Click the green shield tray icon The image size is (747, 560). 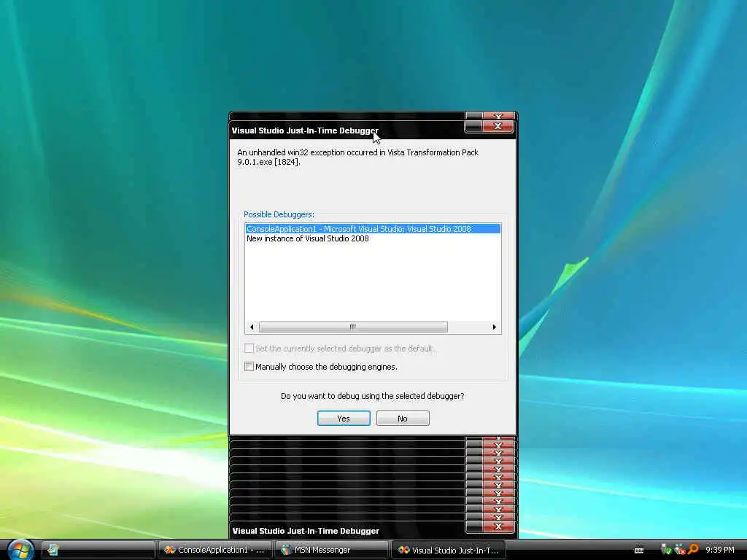(666, 550)
